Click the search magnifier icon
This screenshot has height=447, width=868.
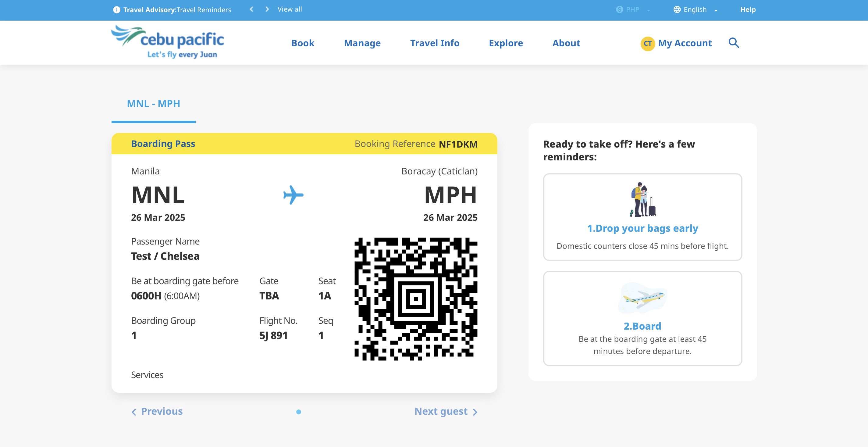pyautogui.click(x=734, y=43)
